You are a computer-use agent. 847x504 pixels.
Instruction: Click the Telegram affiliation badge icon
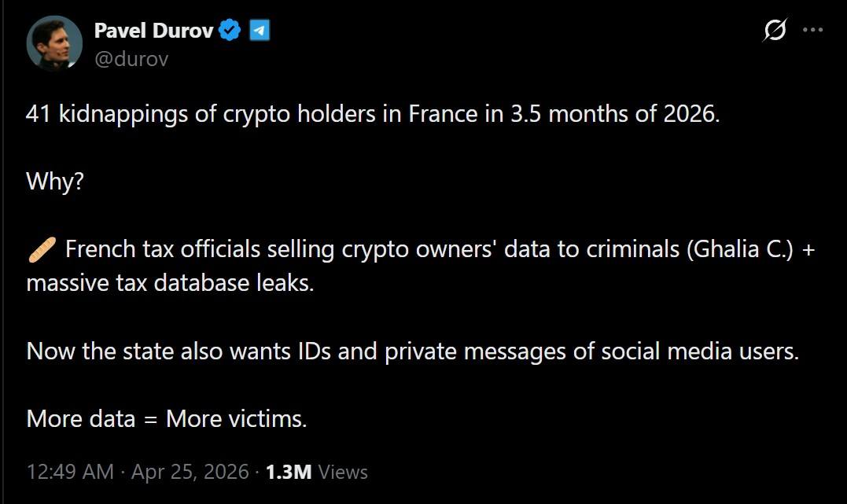click(260, 31)
